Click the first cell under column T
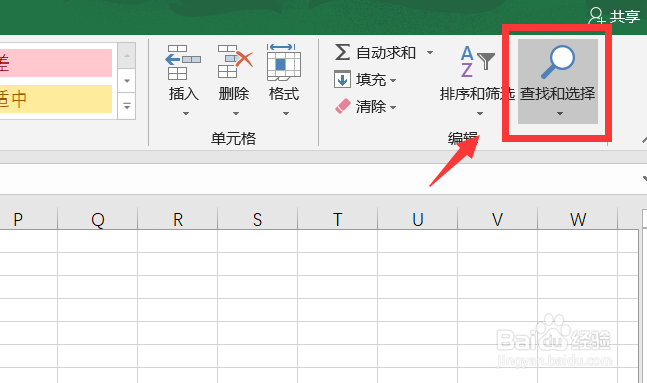 (x=338, y=241)
